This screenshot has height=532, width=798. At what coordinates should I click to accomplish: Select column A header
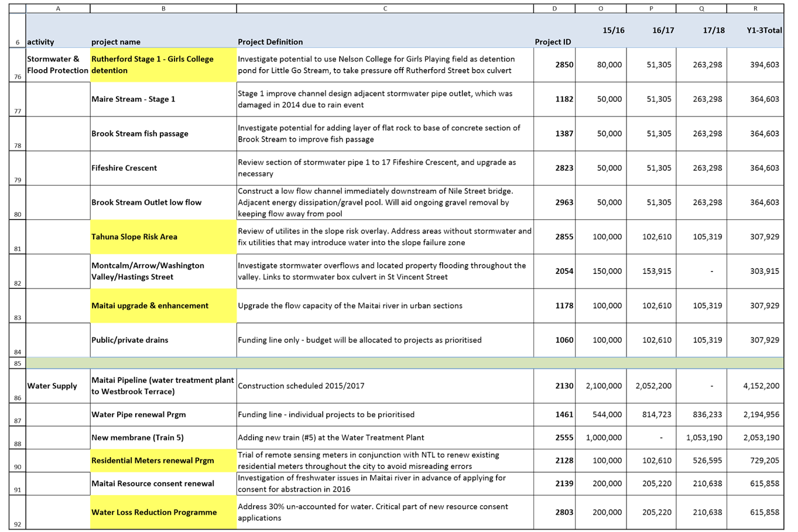click(x=58, y=8)
